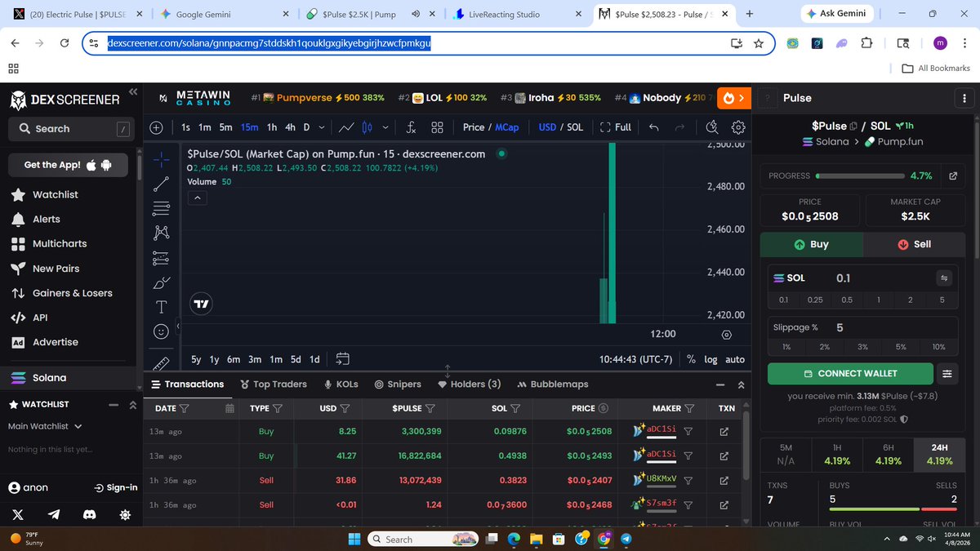Select the text annotation tool

click(x=161, y=307)
